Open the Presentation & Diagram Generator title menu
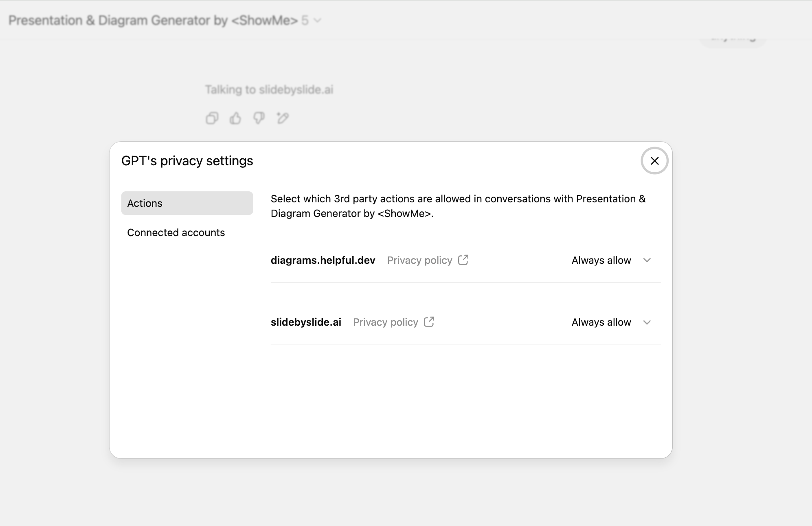Viewport: 812px width, 526px height. pyautogui.click(x=153, y=20)
